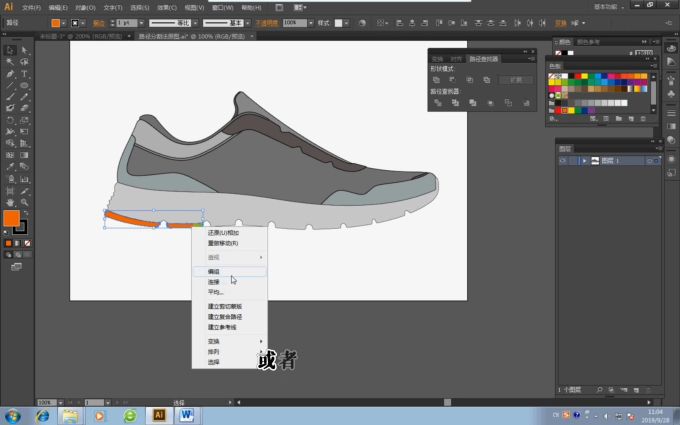680x425 pixels.
Task: Open the 文件(F) menu
Action: click(31, 7)
